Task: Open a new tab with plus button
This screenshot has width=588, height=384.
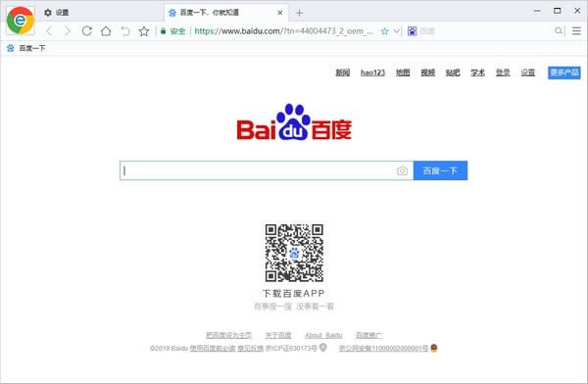Action: coord(299,13)
